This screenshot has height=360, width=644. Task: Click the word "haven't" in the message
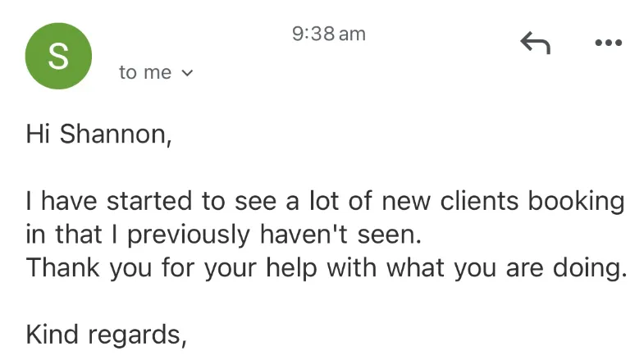[x=304, y=235]
